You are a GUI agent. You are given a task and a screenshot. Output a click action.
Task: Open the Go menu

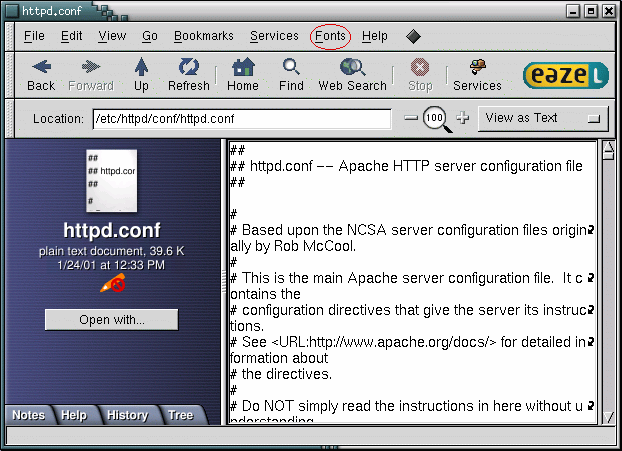point(150,36)
